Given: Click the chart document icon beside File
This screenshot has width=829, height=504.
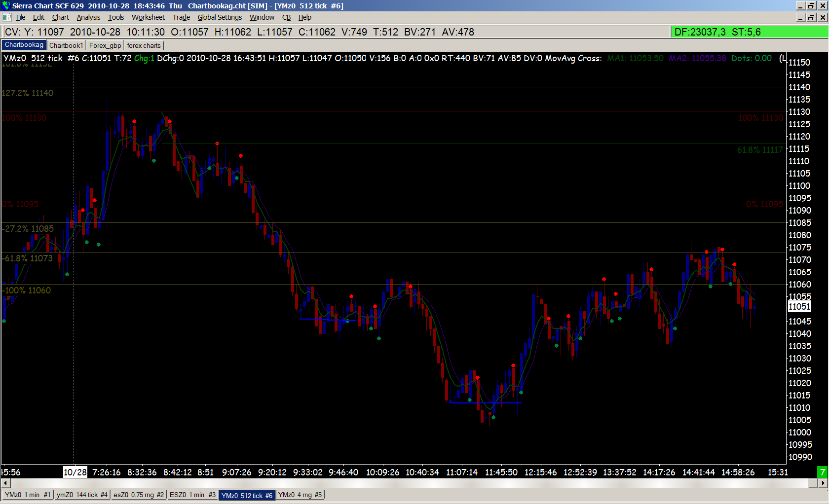Looking at the screenshot, I should pos(6,17).
